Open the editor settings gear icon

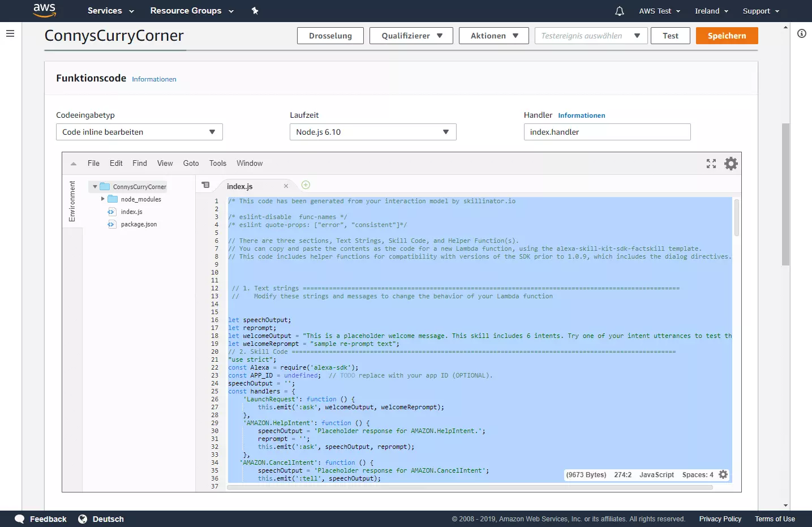731,164
